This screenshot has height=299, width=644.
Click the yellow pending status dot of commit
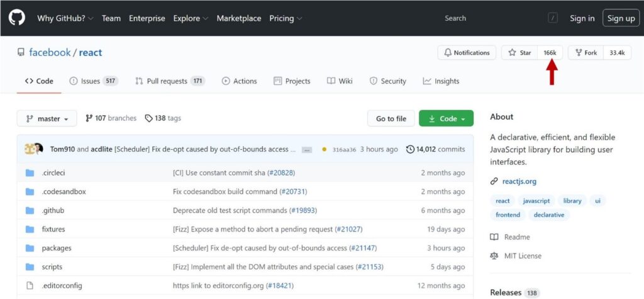[324, 149]
